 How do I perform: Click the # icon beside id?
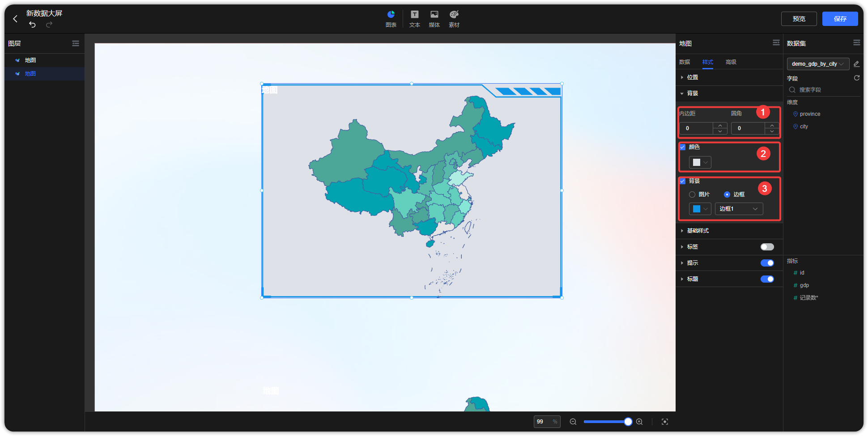coord(796,273)
